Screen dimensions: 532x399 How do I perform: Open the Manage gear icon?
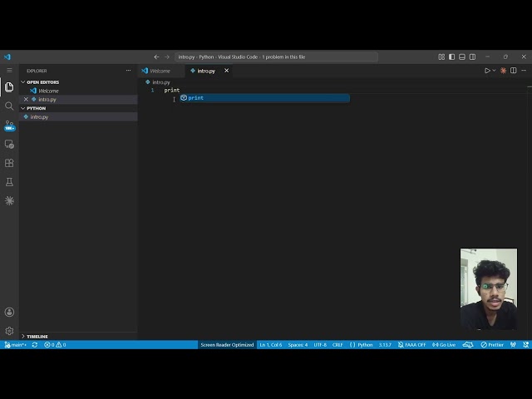[x=9, y=331]
